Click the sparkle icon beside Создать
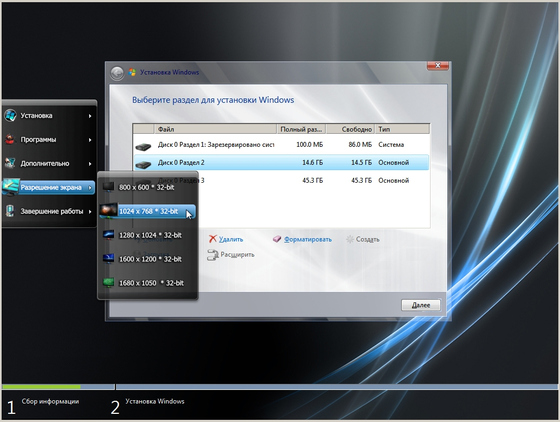The image size is (560, 422). (350, 239)
